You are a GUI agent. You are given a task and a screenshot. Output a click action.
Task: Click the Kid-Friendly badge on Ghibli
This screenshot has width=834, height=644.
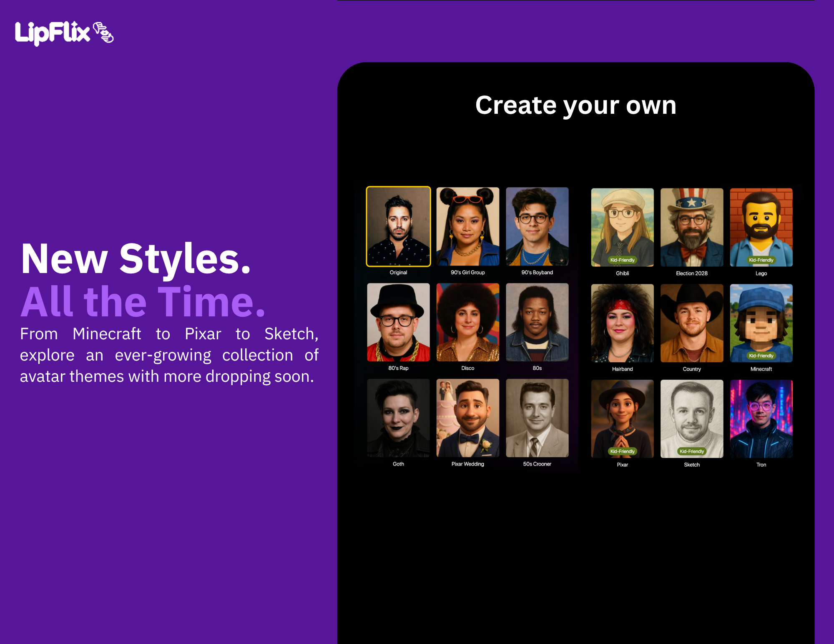(622, 260)
